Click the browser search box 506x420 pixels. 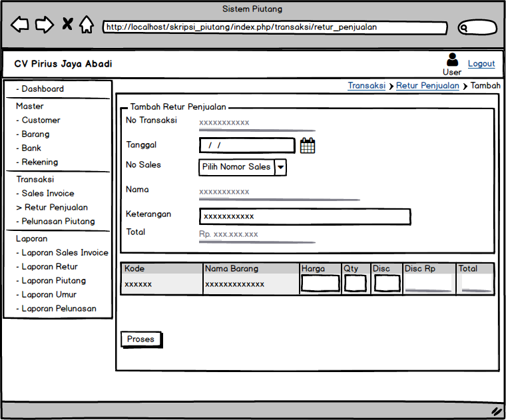477,27
